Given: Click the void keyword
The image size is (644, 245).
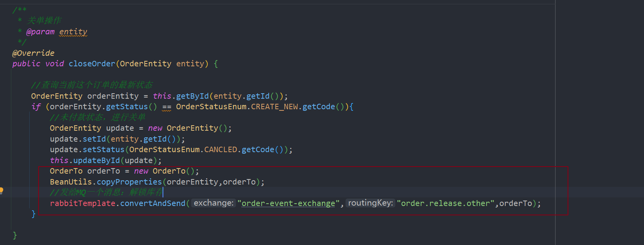Looking at the screenshot, I should (x=55, y=64).
